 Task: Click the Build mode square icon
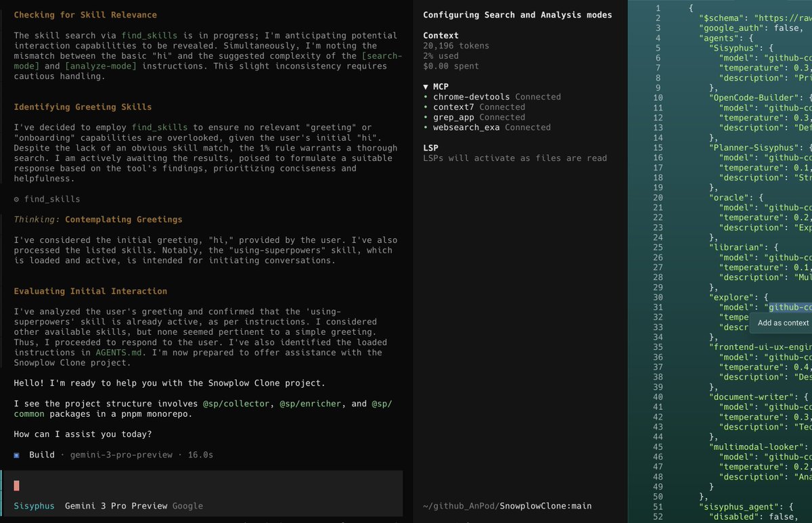pos(16,455)
